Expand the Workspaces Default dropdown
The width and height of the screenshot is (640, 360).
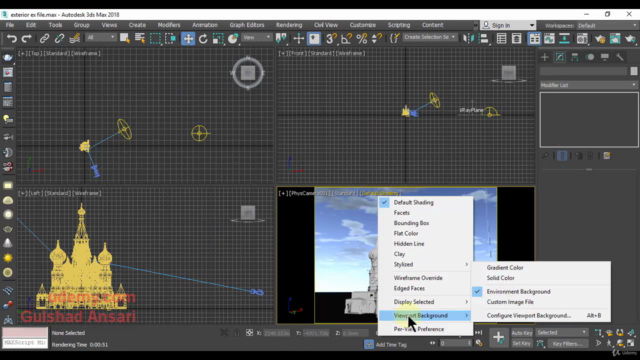tap(607, 25)
